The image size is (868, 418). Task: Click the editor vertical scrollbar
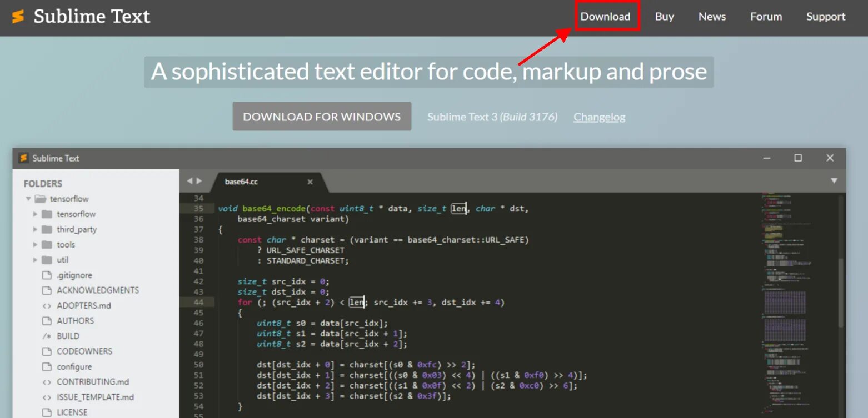pos(841,293)
